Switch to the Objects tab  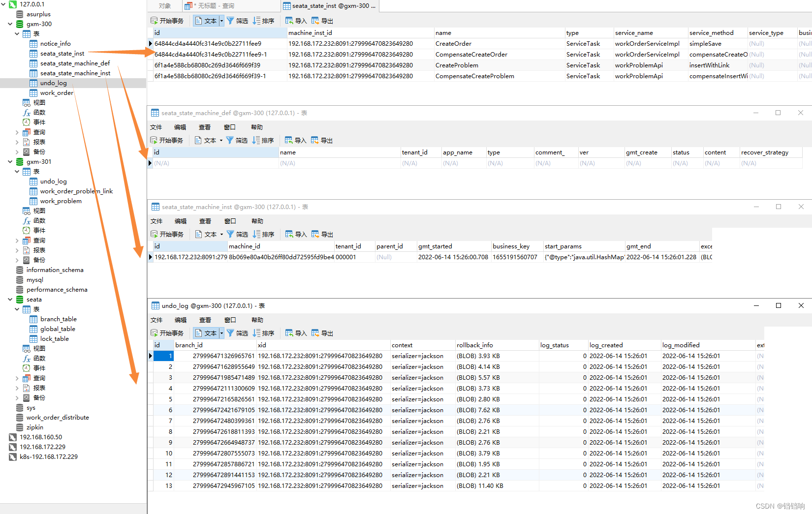tap(165, 6)
